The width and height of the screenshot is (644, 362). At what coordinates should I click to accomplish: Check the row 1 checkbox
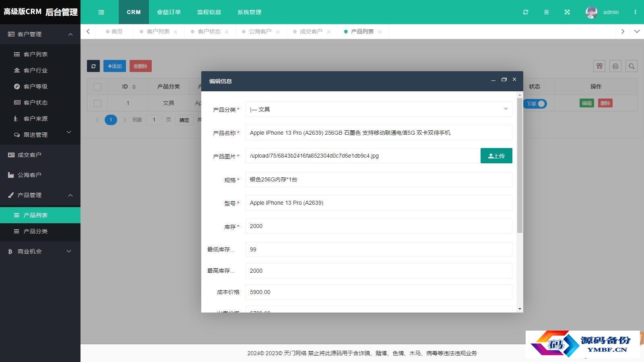[x=97, y=103]
